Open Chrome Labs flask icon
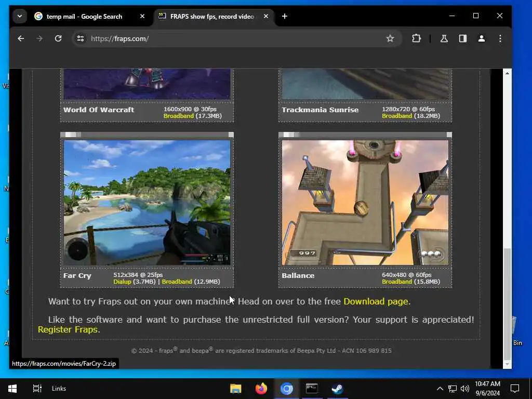The width and height of the screenshot is (532, 399). coord(444,38)
